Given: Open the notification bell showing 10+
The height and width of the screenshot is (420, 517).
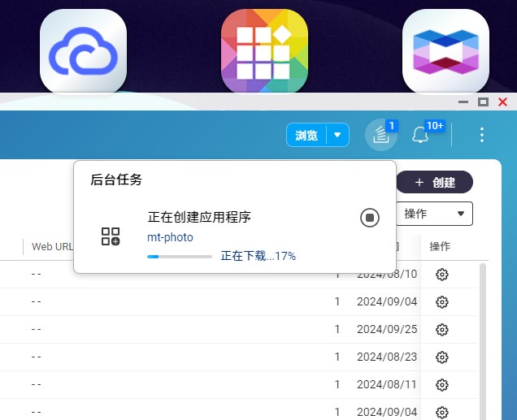Looking at the screenshot, I should (x=420, y=136).
